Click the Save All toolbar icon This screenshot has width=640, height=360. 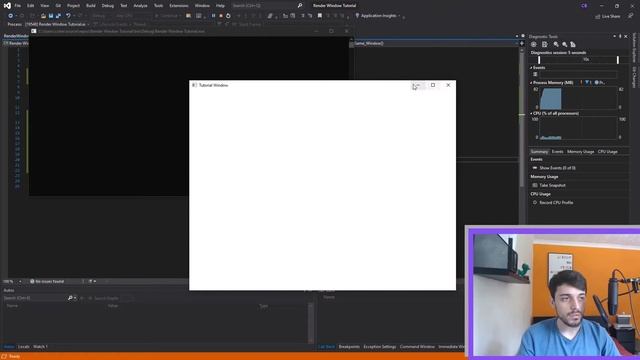pyautogui.click(x=58, y=16)
